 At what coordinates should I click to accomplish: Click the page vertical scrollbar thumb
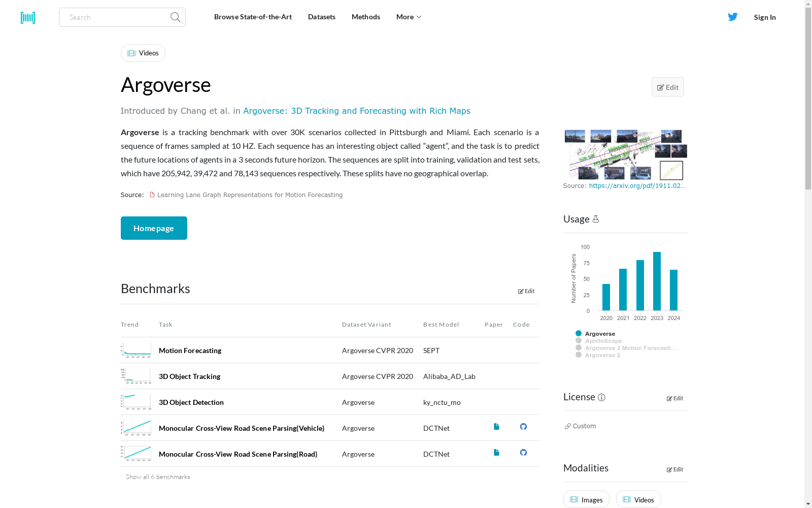pos(808,98)
